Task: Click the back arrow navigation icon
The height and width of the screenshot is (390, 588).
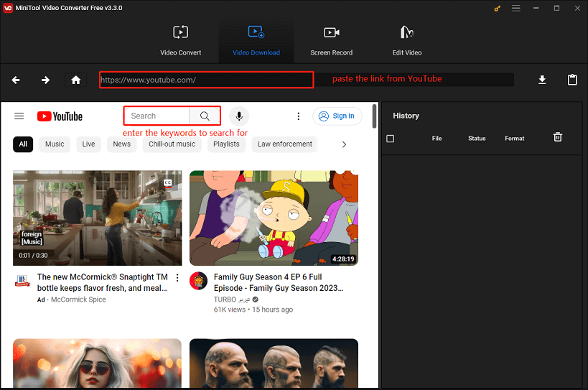Action: [16, 80]
